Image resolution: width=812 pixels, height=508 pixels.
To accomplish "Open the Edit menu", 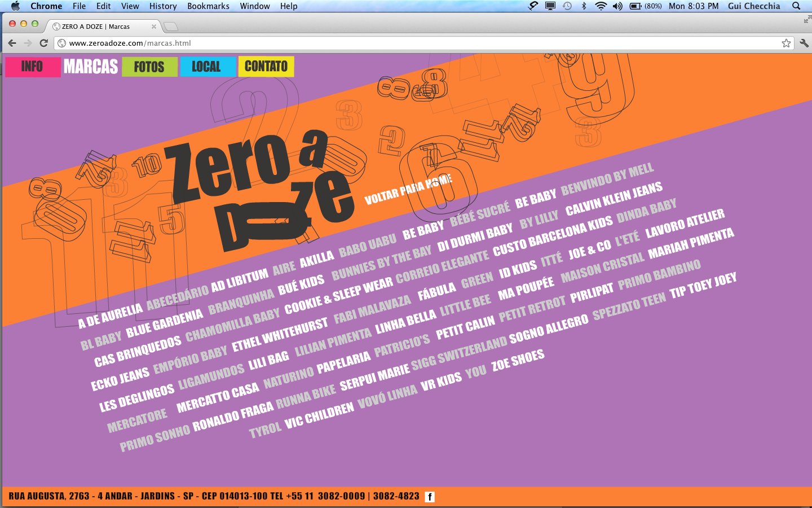I will tap(103, 6).
